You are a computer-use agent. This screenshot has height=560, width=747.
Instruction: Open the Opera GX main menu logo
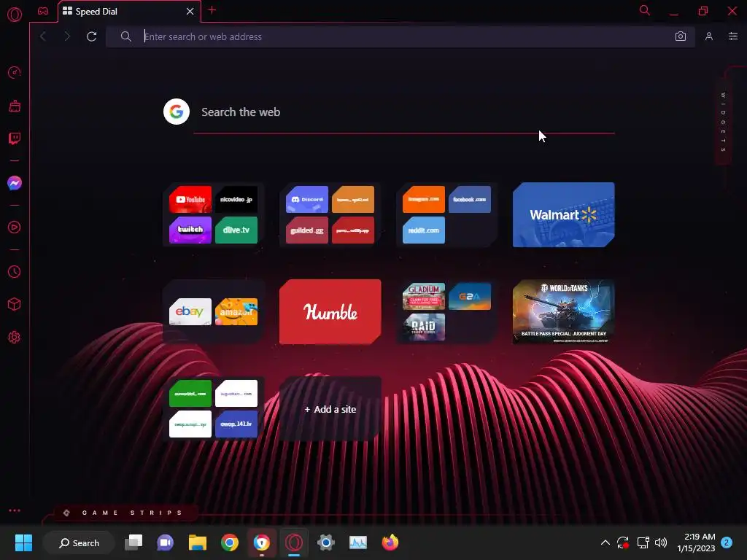click(x=15, y=15)
